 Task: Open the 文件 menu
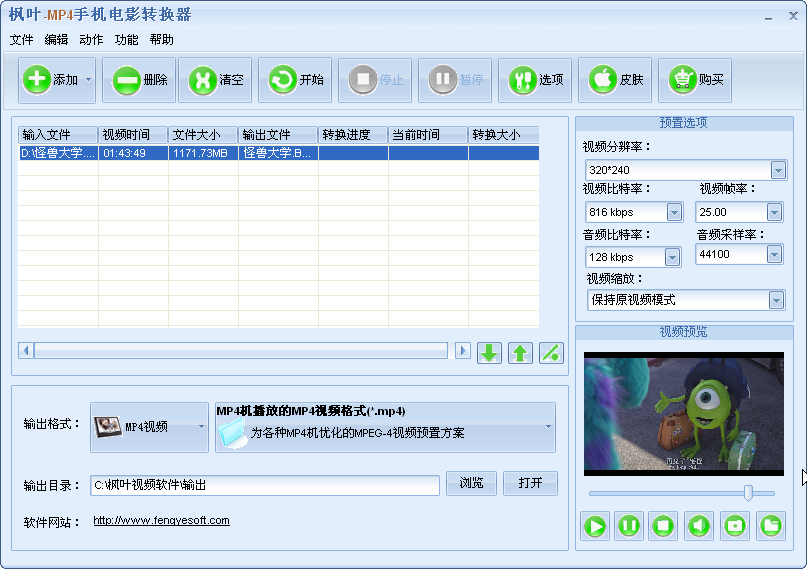point(21,40)
